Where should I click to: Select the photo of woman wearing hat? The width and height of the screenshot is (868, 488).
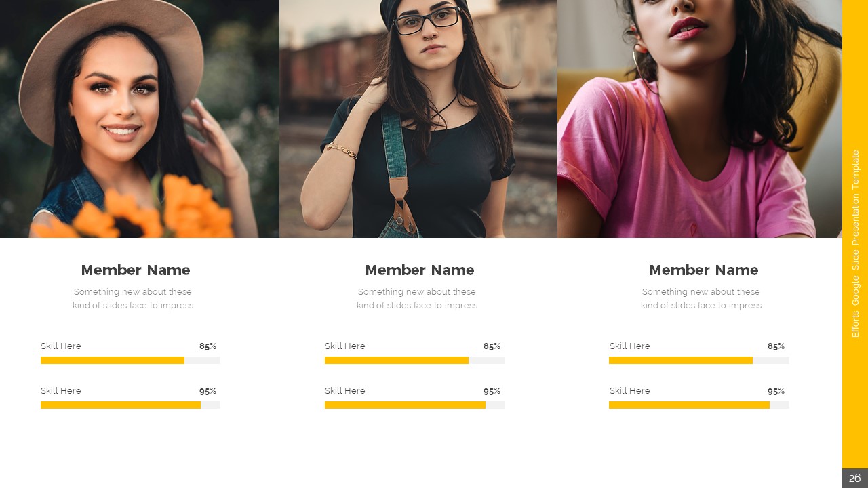point(139,119)
